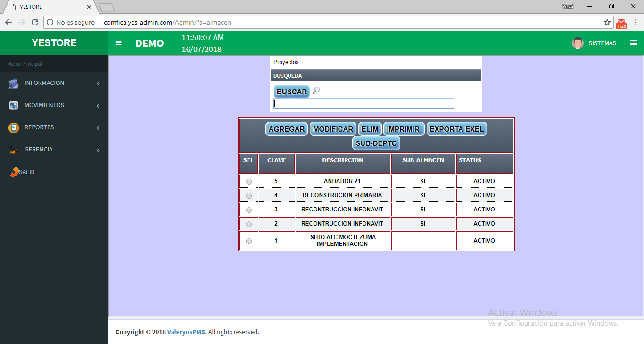The width and height of the screenshot is (644, 344).
Task: Open the right-side panel menu icon
Action: [633, 43]
